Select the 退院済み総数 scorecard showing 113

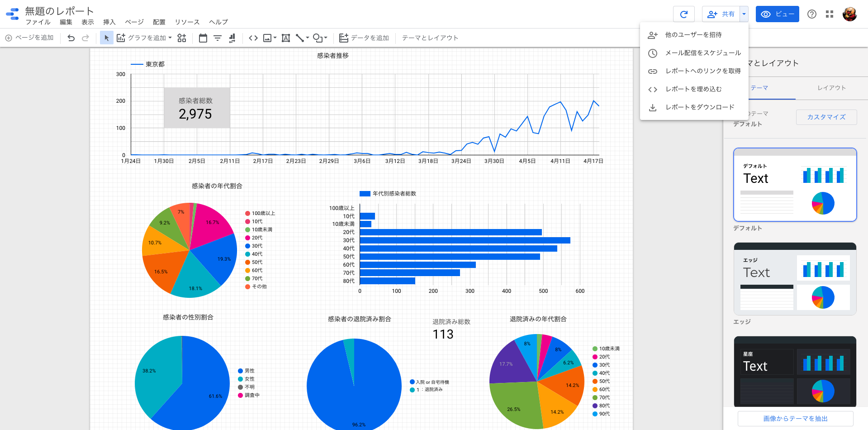pyautogui.click(x=451, y=329)
